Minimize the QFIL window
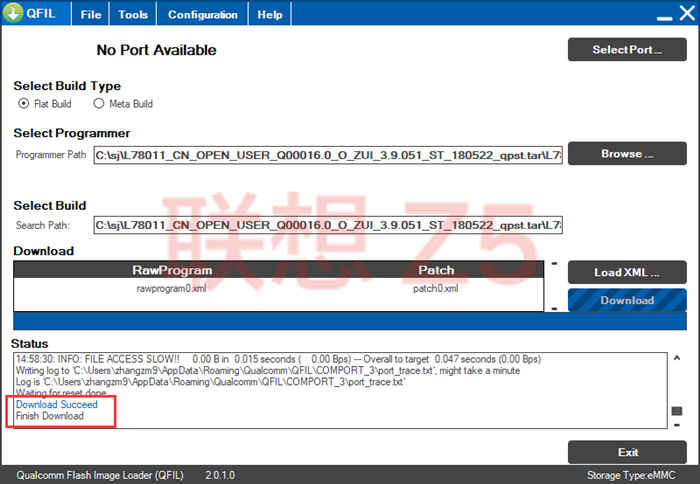700x484 pixels. coord(664,17)
